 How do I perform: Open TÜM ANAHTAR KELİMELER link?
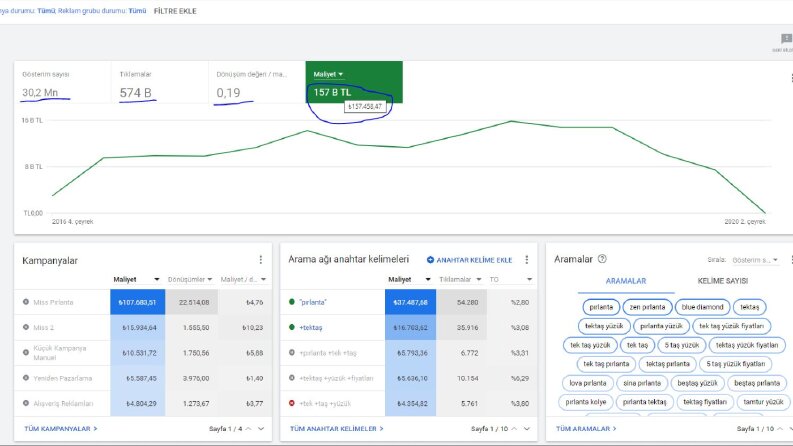pyautogui.click(x=336, y=429)
